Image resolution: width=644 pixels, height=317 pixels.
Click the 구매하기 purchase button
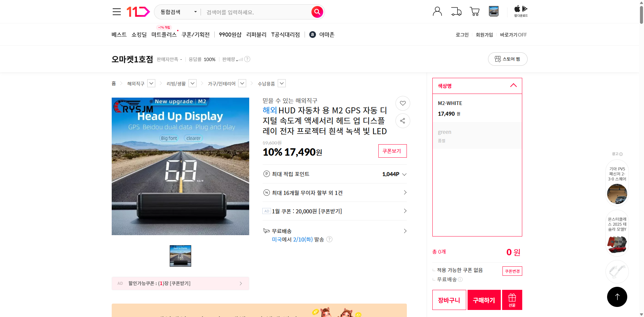[x=484, y=300]
